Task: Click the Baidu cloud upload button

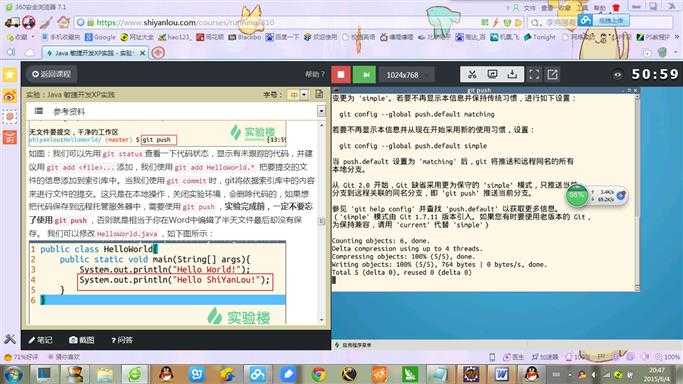Action: (604, 20)
